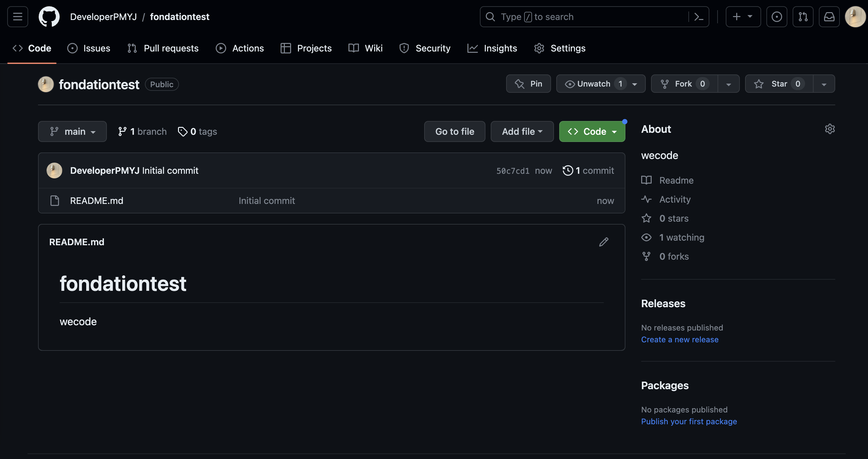
Task: Open About settings gear icon
Action: 830,129
